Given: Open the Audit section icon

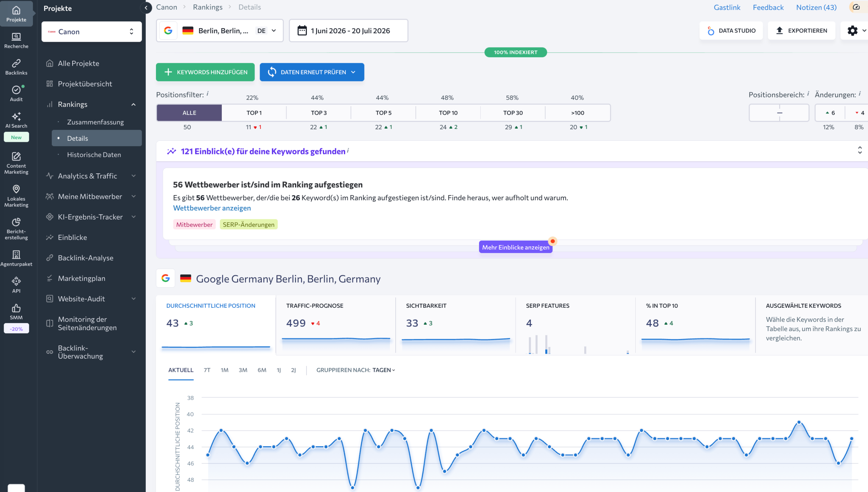Looking at the screenshot, I should click(x=16, y=93).
